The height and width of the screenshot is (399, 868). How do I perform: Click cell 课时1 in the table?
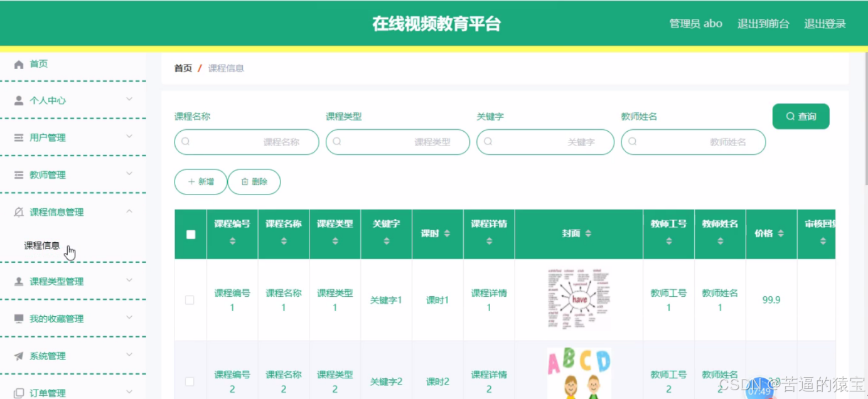438,300
